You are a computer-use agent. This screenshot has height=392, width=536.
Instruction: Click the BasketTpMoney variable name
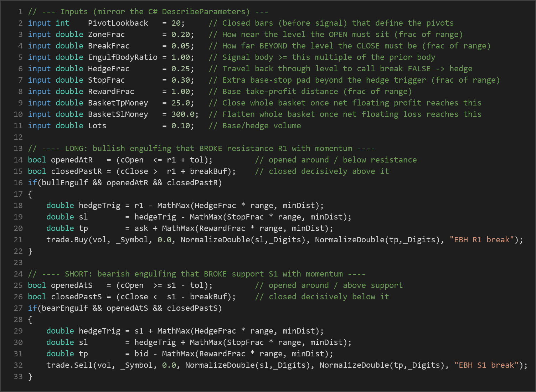[x=118, y=103]
